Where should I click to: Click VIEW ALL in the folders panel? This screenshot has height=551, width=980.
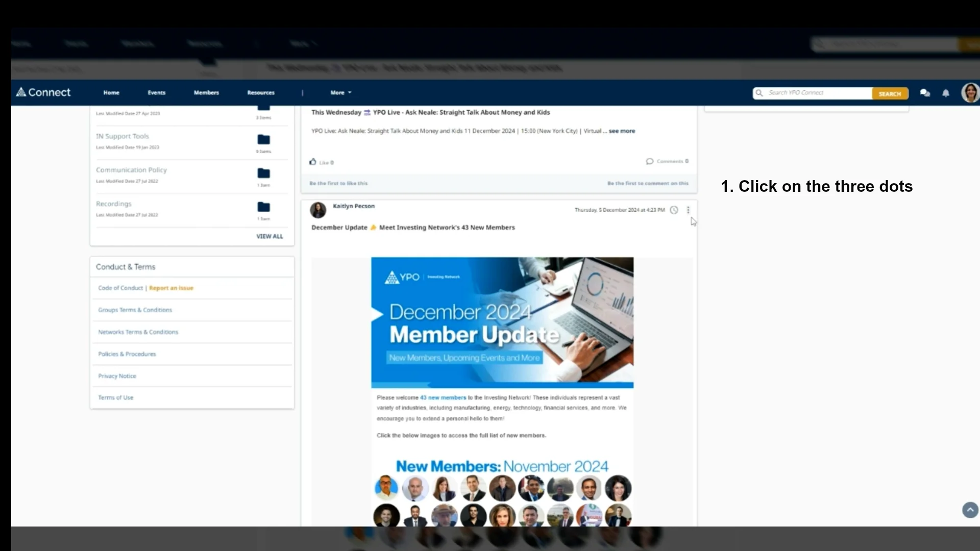pyautogui.click(x=269, y=236)
